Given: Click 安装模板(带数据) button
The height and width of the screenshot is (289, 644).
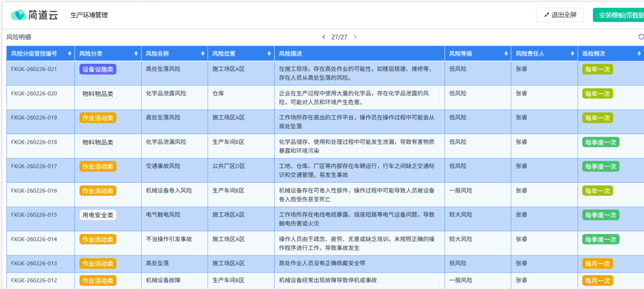Looking at the screenshot, I should (618, 15).
